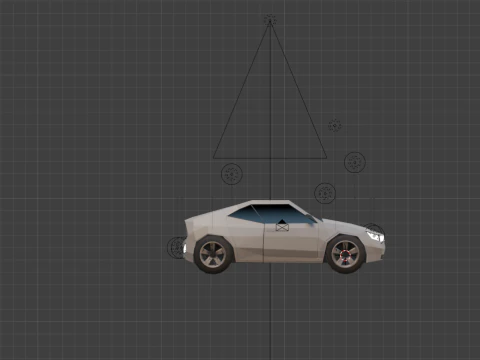The height and width of the screenshot is (360, 480).
Task: Click the car's door panel below the camera
Action: (x=290, y=243)
